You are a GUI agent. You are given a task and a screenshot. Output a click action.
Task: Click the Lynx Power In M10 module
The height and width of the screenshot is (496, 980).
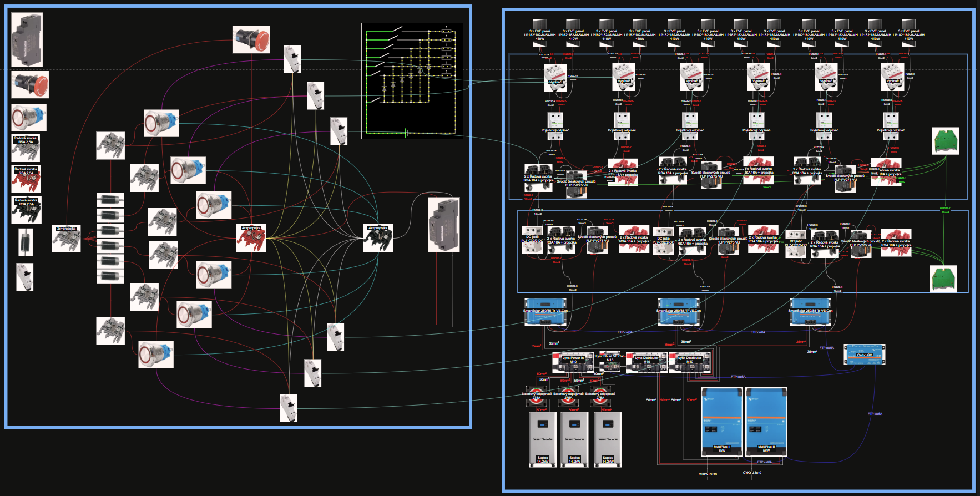(x=574, y=362)
